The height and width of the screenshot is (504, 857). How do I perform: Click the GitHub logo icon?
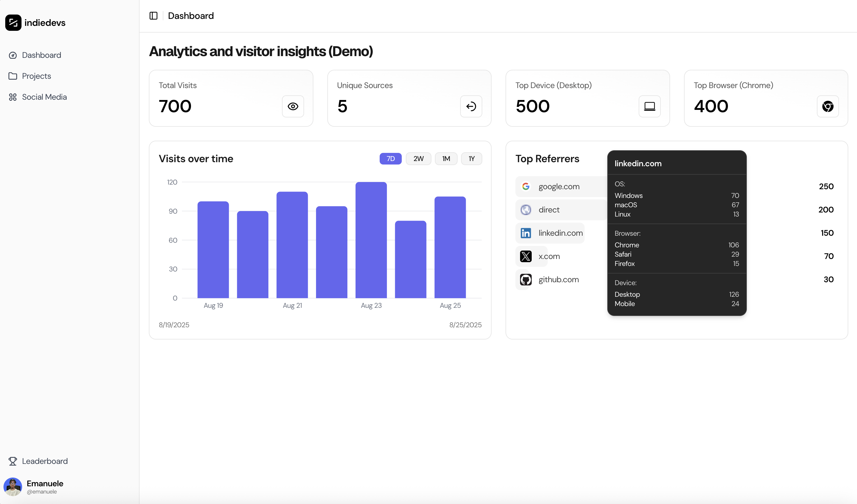[x=526, y=280]
